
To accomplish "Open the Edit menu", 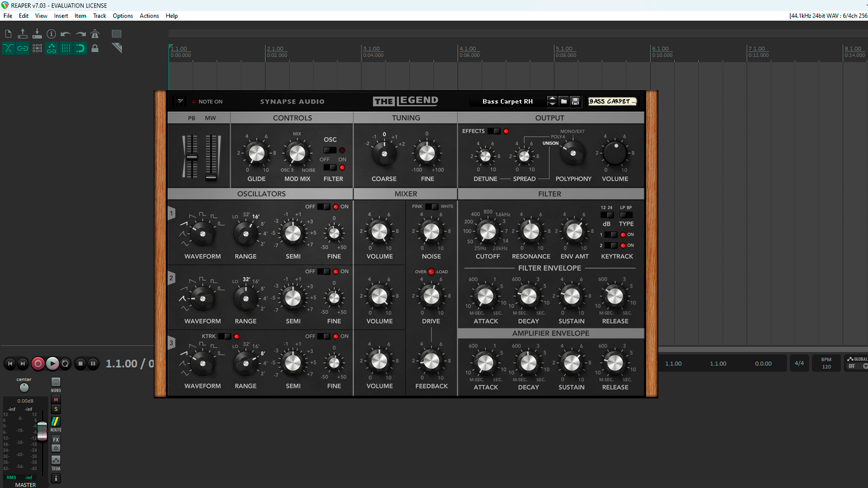I will click(24, 16).
